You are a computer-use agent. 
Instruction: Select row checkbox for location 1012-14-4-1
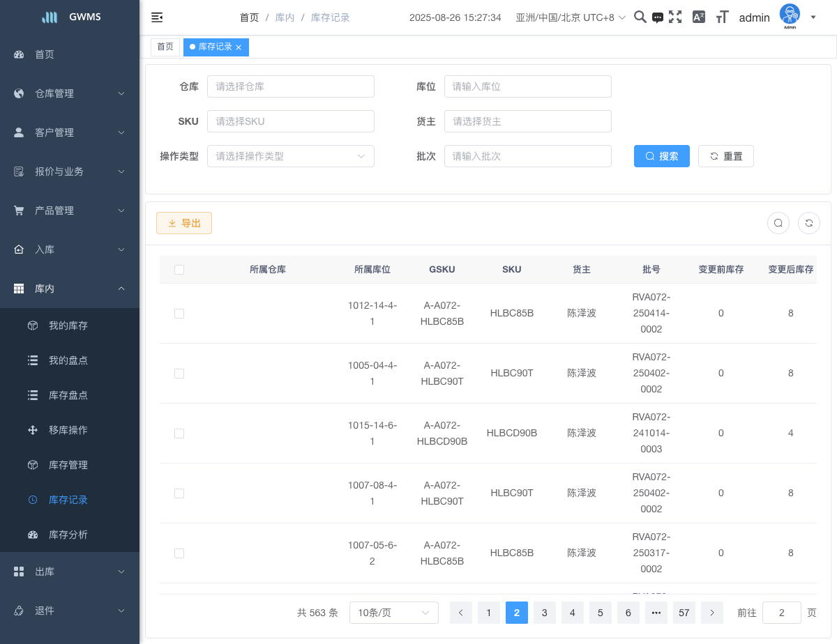[x=179, y=314]
